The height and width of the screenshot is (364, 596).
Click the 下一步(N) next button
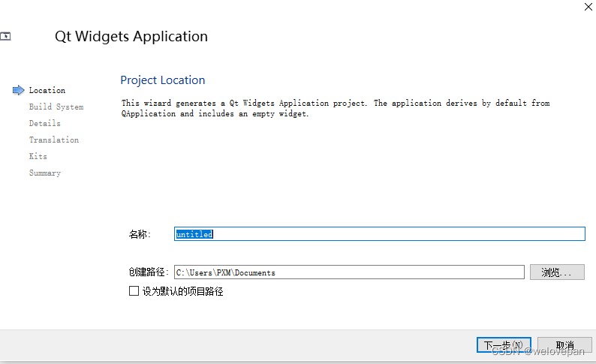pos(504,345)
